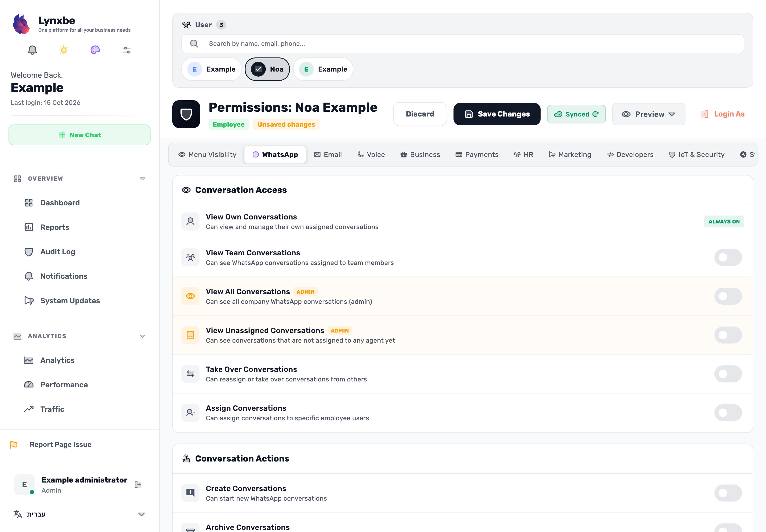Select the Noa user chip
The height and width of the screenshot is (532, 766).
pos(267,69)
